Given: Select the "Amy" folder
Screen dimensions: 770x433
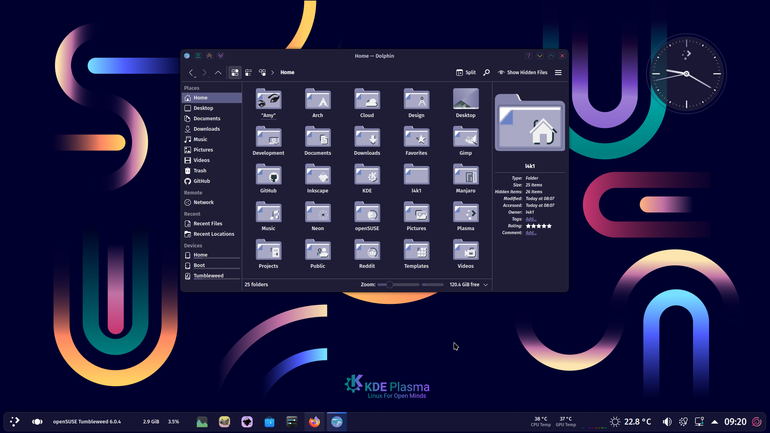Looking at the screenshot, I should point(268,104).
